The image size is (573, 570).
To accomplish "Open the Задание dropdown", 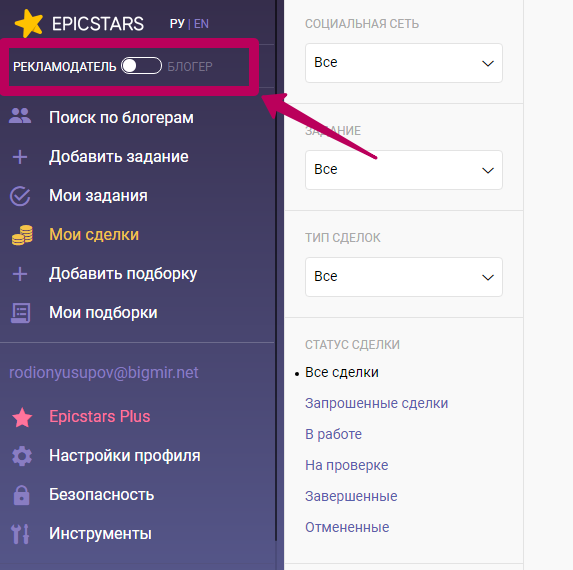I will click(x=404, y=170).
